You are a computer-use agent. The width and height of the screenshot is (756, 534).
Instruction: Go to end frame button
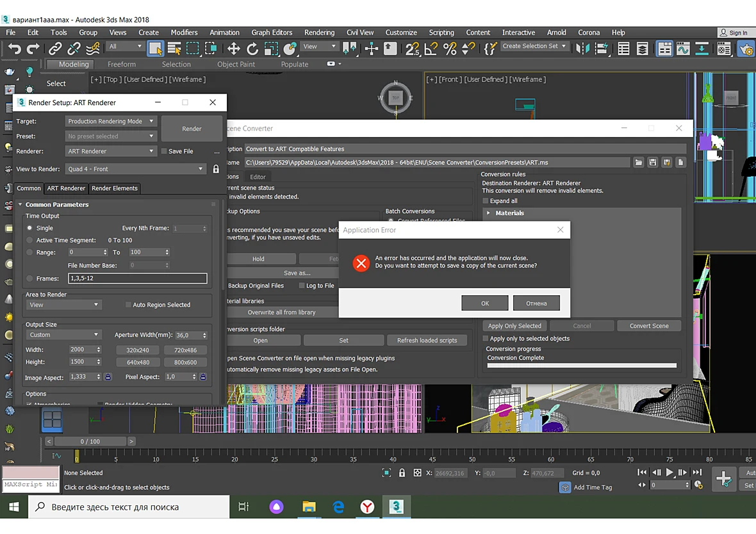click(698, 473)
